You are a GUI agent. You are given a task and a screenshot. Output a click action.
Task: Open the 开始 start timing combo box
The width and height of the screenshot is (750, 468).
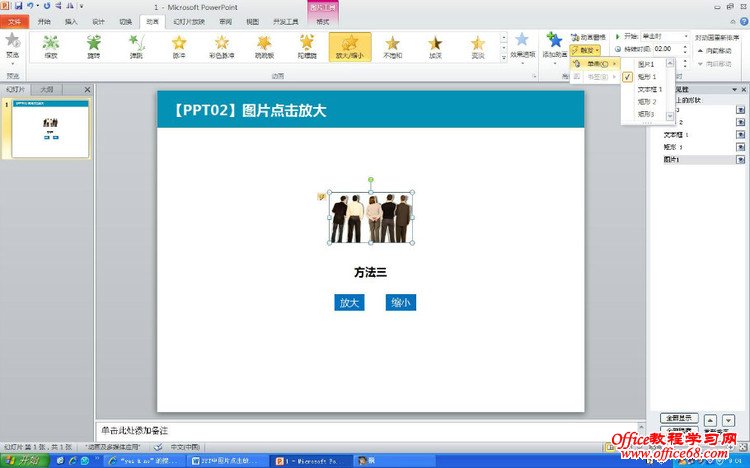(x=665, y=36)
